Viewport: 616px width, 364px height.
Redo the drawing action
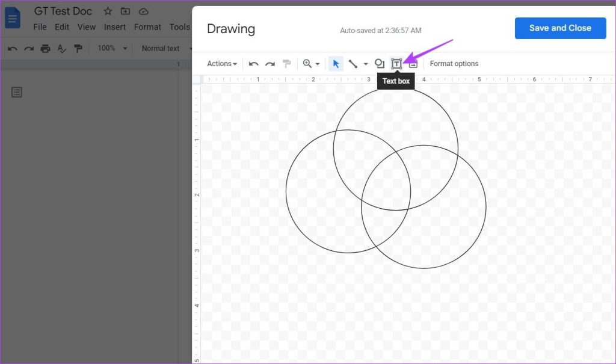coord(270,64)
